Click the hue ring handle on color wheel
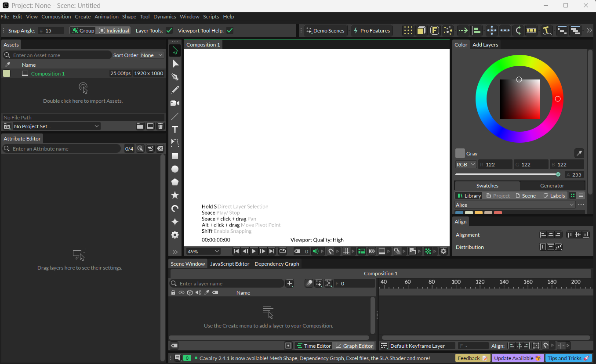This screenshot has height=364, width=596. tap(558, 99)
